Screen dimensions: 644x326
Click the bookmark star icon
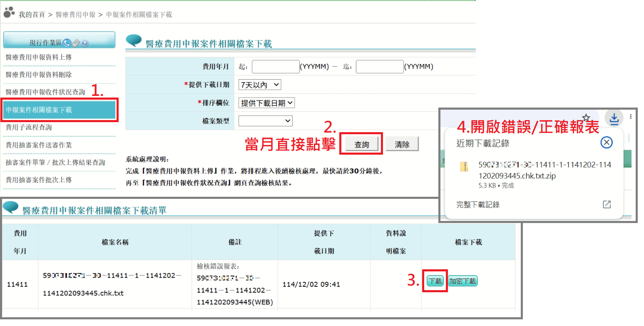point(586,118)
